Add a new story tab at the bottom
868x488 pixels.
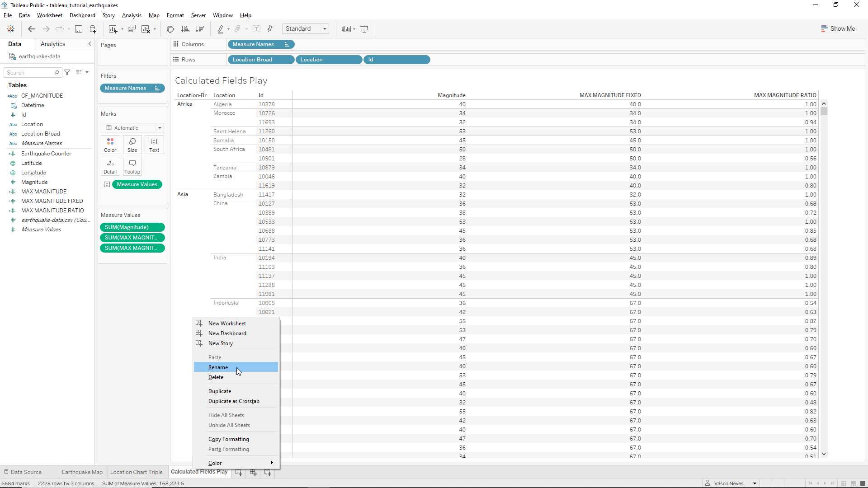[x=268, y=472]
